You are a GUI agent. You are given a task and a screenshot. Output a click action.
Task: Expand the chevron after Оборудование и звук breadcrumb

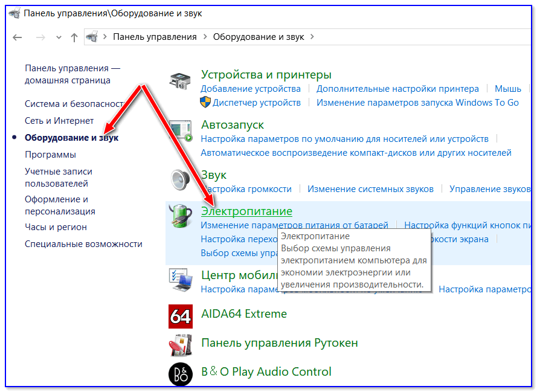click(x=312, y=37)
